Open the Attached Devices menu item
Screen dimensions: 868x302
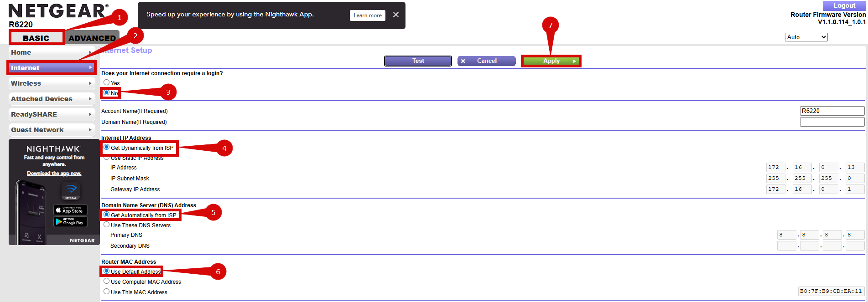tap(52, 99)
